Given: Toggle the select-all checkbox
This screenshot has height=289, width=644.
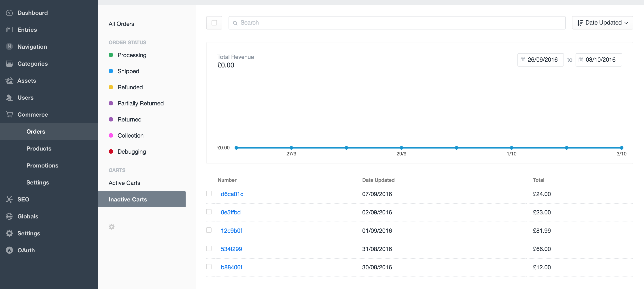Looking at the screenshot, I should coord(214,23).
